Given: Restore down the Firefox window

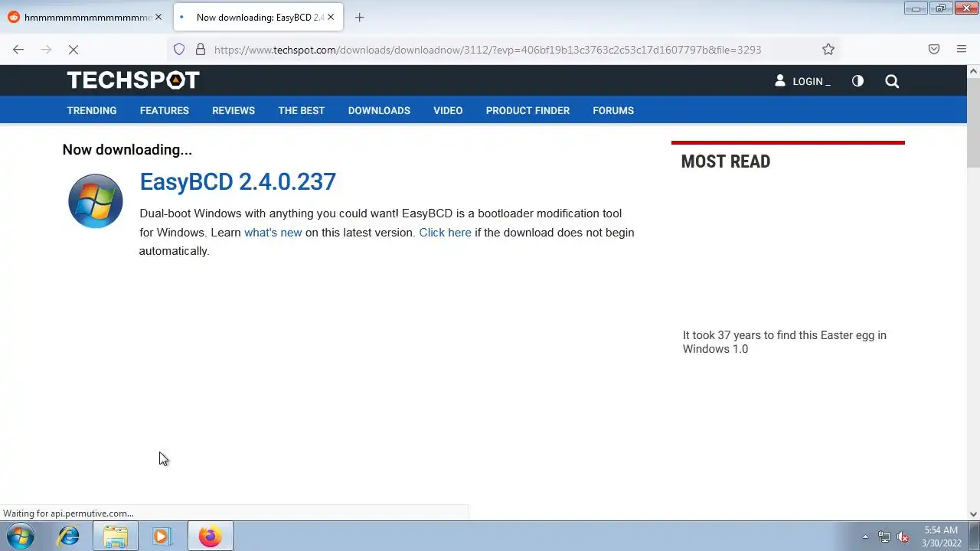Looking at the screenshot, I should tap(940, 8).
